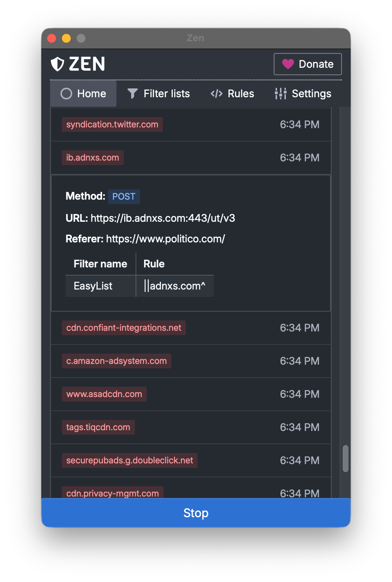Expand the syndication.twitter.com blocked entry
Viewport: 392px width, 582px height.
(x=191, y=125)
